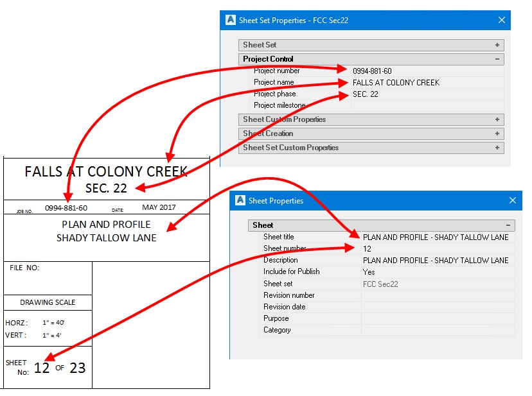Click the Sheet set value FCC Sec22

[x=438, y=284]
